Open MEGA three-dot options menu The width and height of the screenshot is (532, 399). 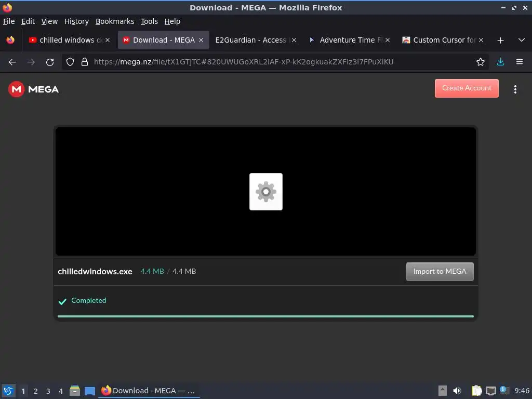click(x=515, y=89)
